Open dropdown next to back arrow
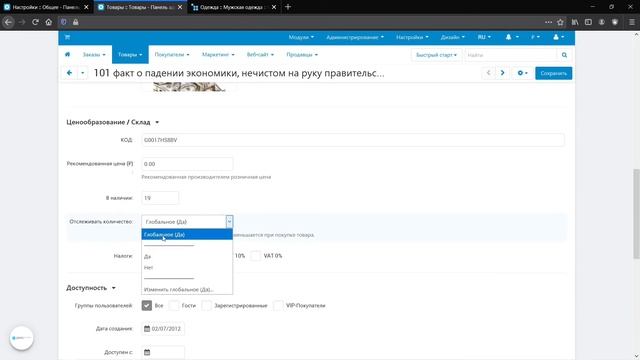The height and width of the screenshot is (360, 640). (x=82, y=73)
